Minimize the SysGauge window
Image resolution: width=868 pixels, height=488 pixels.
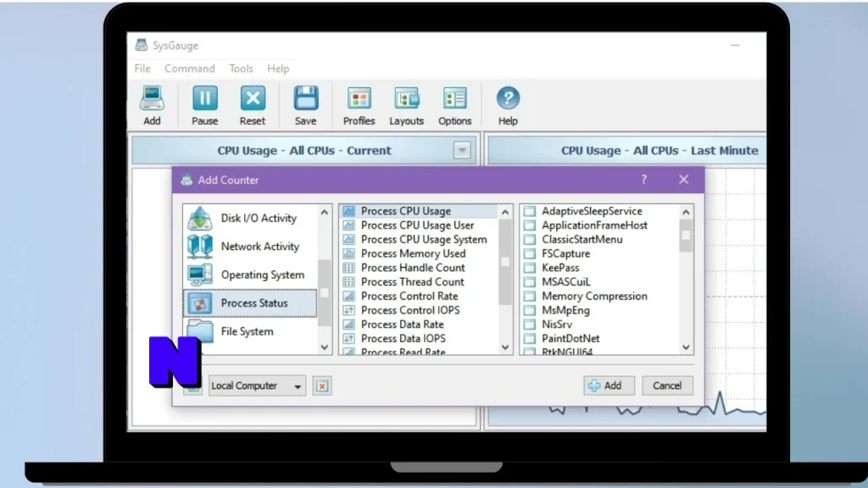(x=735, y=46)
